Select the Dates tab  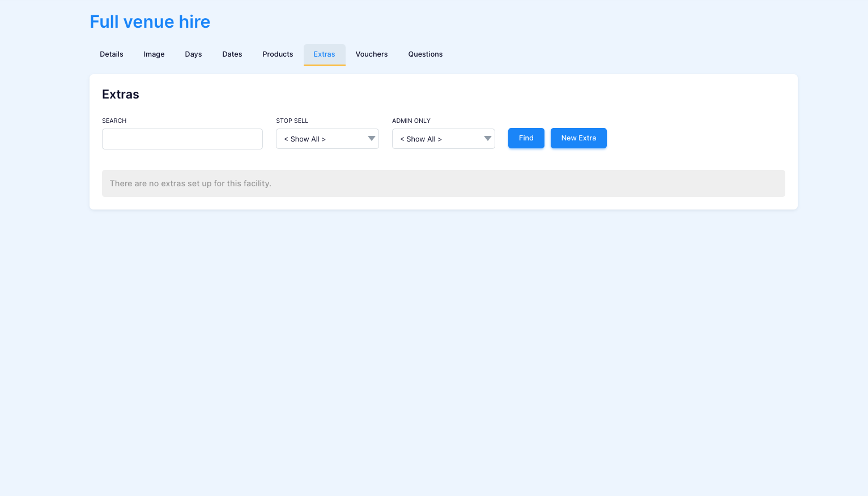tap(232, 54)
